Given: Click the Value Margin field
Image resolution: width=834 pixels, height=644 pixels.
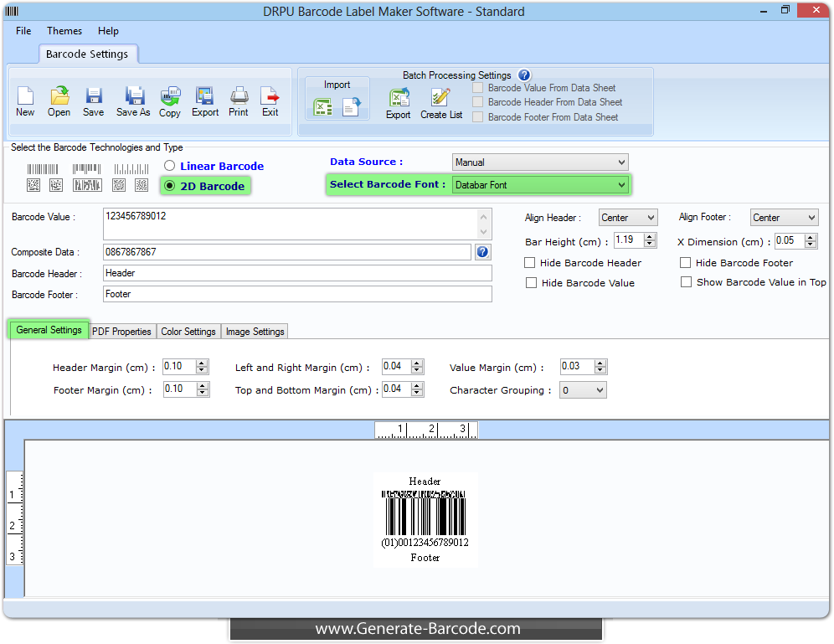Looking at the screenshot, I should pyautogui.click(x=577, y=367).
